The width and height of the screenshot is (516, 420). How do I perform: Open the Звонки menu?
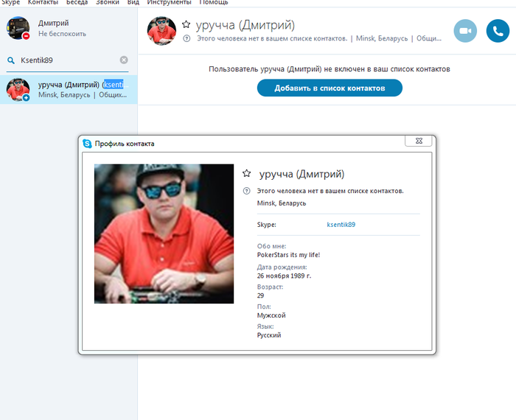pos(108,2)
